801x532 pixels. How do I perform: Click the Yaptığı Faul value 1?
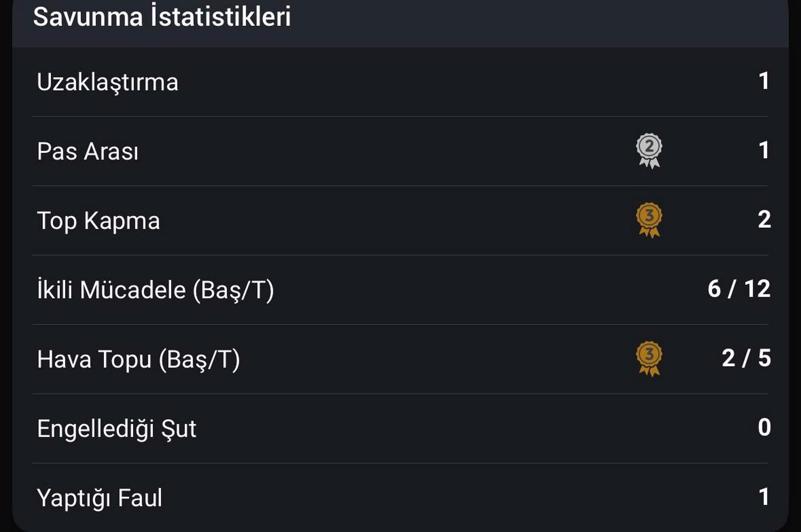(764, 497)
